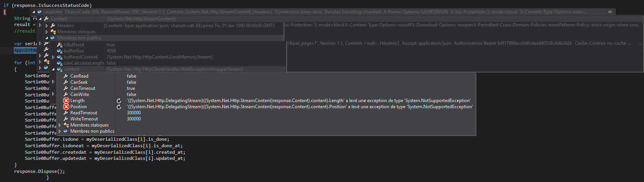The height and width of the screenshot is (182, 644).
Task: Click the canCalculateLength false value
Action: [x=111, y=63]
